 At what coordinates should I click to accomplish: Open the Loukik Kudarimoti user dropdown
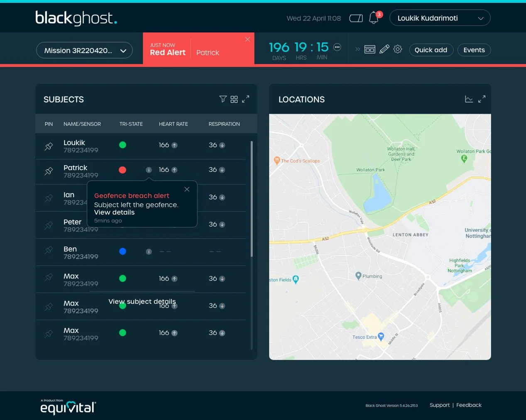pos(440,18)
